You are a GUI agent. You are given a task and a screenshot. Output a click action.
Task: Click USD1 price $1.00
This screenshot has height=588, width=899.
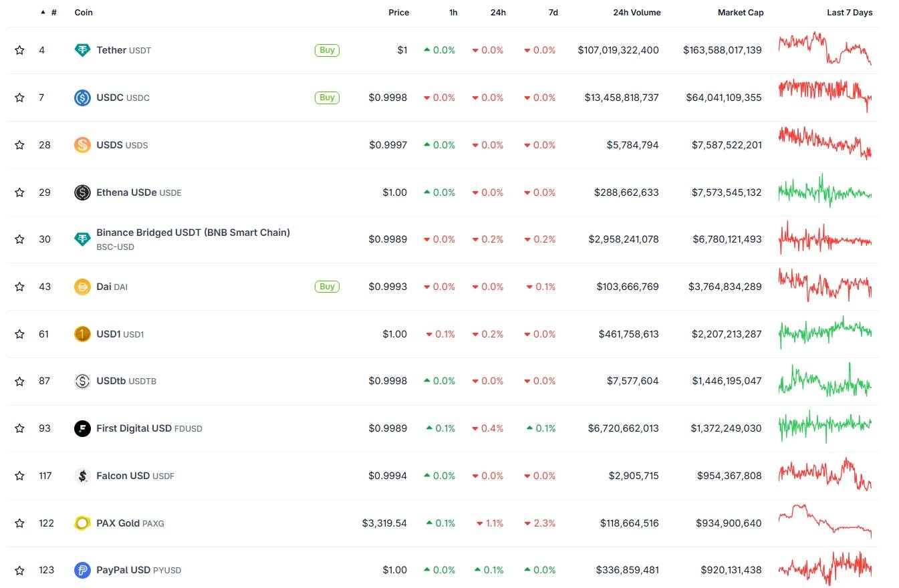395,334
